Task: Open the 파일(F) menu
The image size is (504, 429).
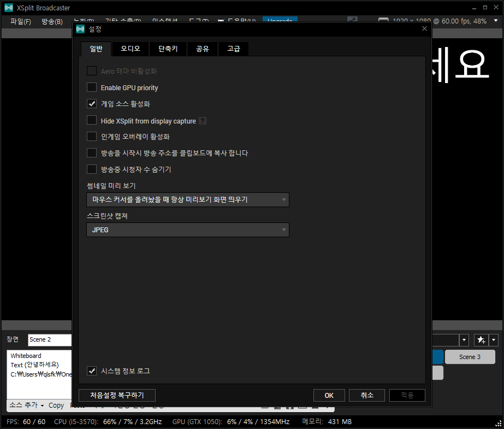Action: pos(21,21)
